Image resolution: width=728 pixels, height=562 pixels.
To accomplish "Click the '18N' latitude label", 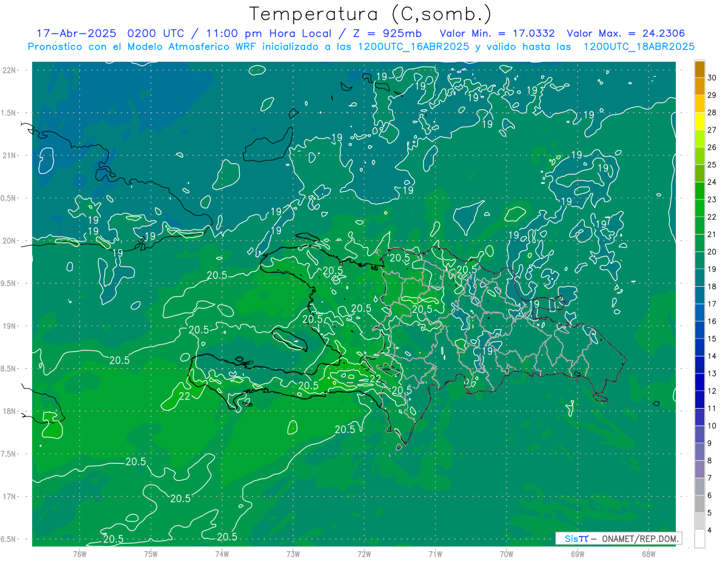I will tap(10, 411).
